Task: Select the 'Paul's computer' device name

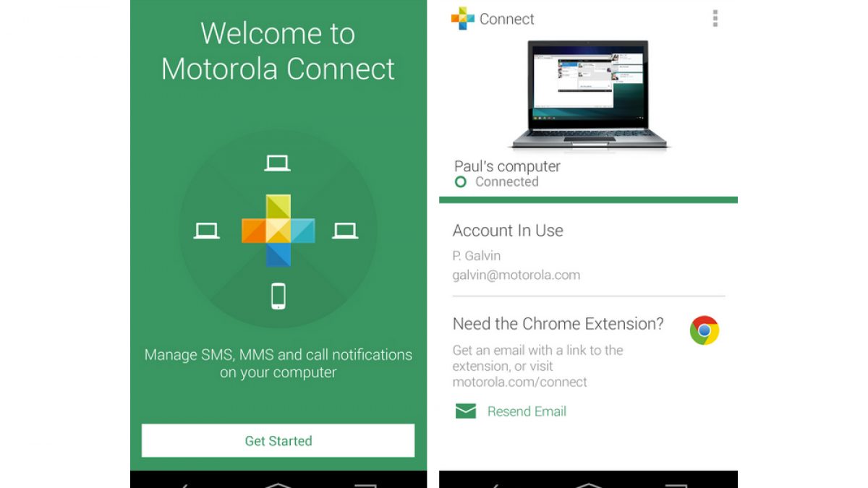Action: click(507, 166)
